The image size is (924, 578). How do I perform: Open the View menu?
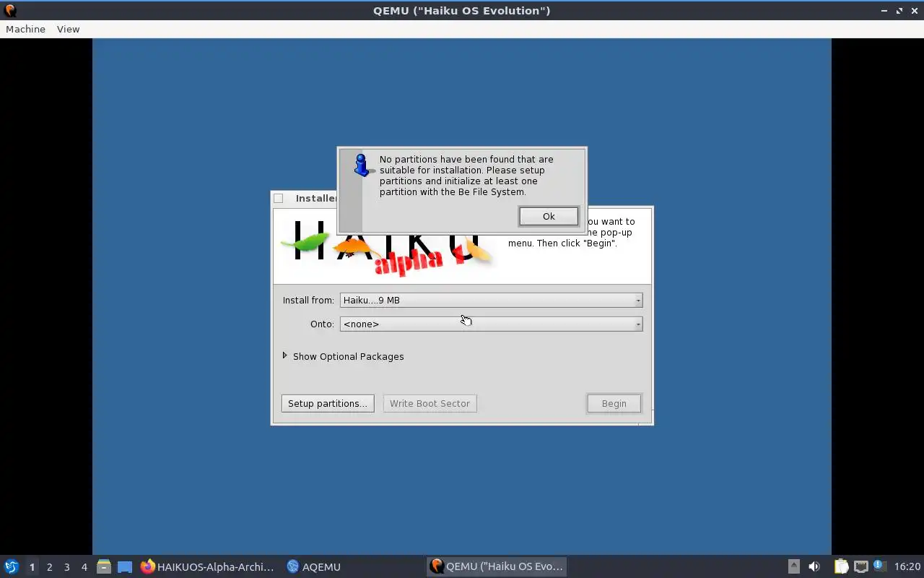[68, 29]
